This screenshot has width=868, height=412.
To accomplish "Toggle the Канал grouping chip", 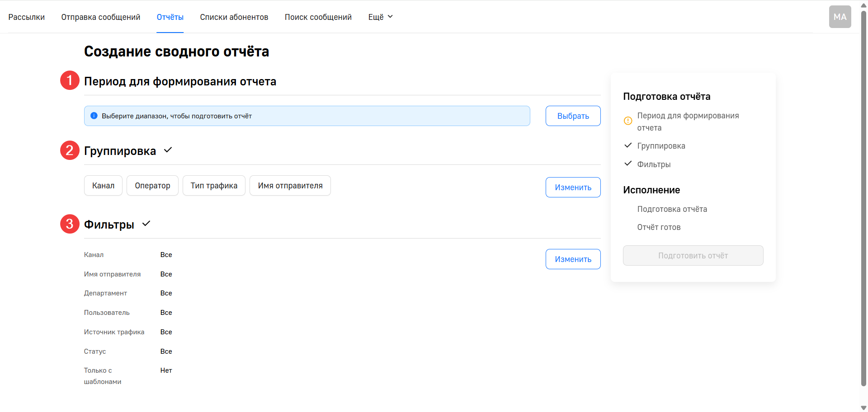I will (x=103, y=186).
